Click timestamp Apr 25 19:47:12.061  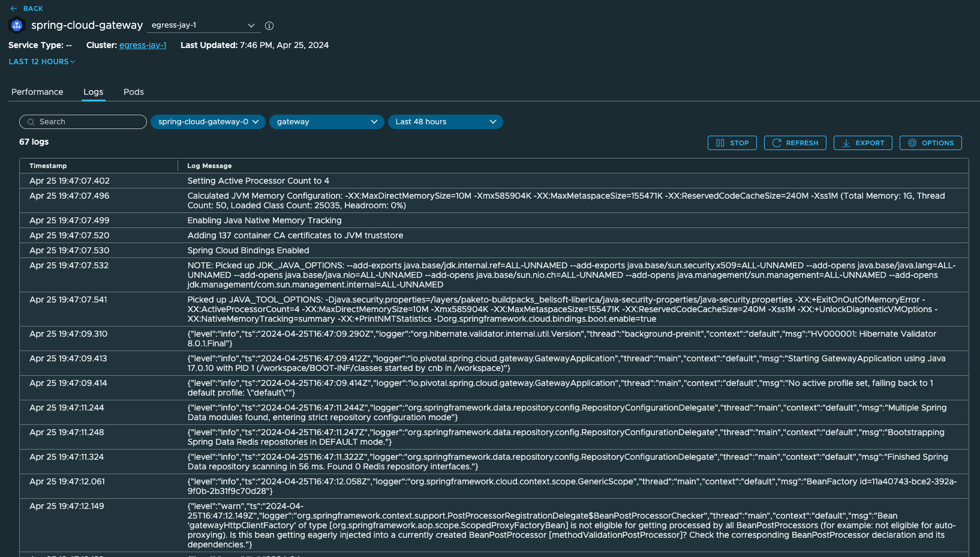[x=67, y=481]
